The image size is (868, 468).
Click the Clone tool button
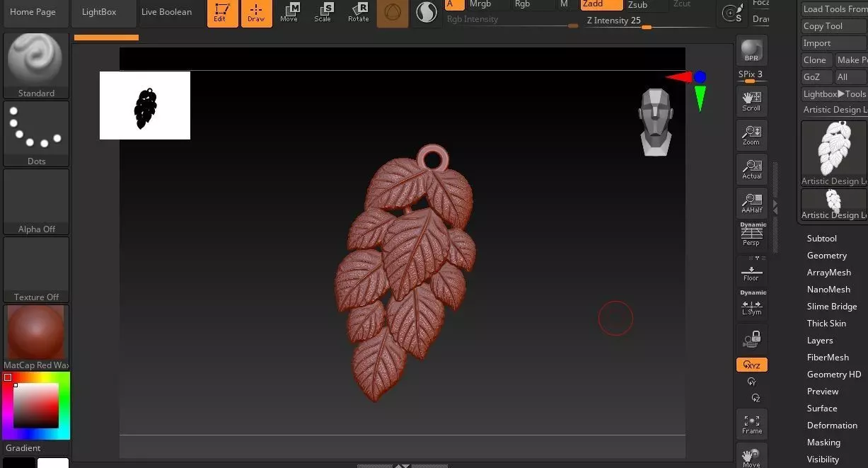point(816,60)
